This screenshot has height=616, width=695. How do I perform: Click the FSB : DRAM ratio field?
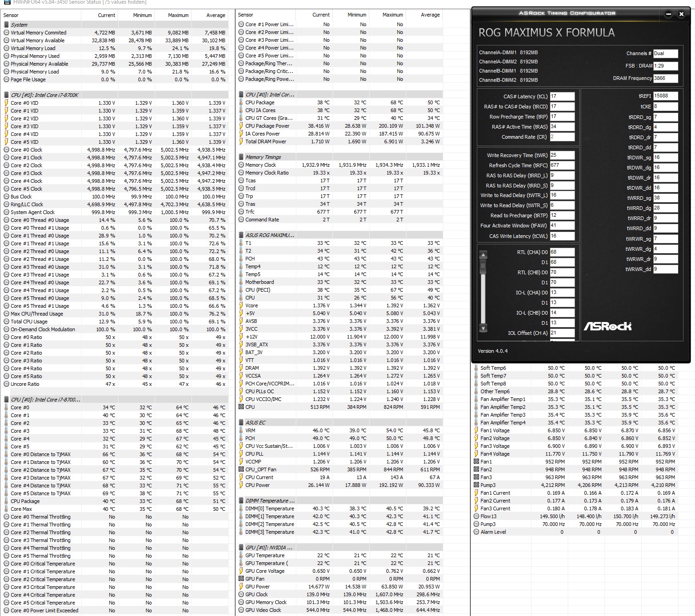[x=666, y=66]
